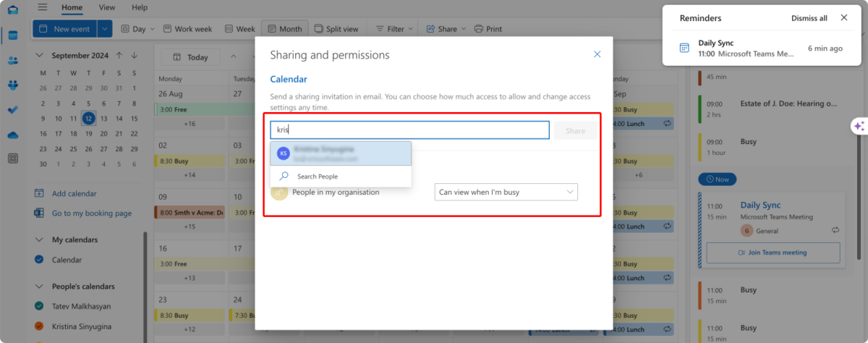The image size is (868, 343).
Task: Click the New event button
Action: tap(64, 29)
